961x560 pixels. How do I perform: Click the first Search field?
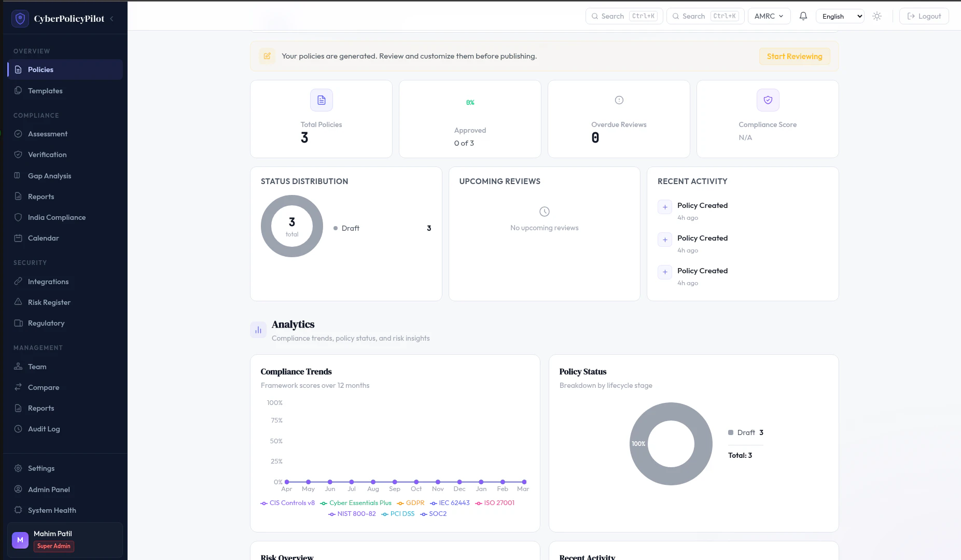624,16
